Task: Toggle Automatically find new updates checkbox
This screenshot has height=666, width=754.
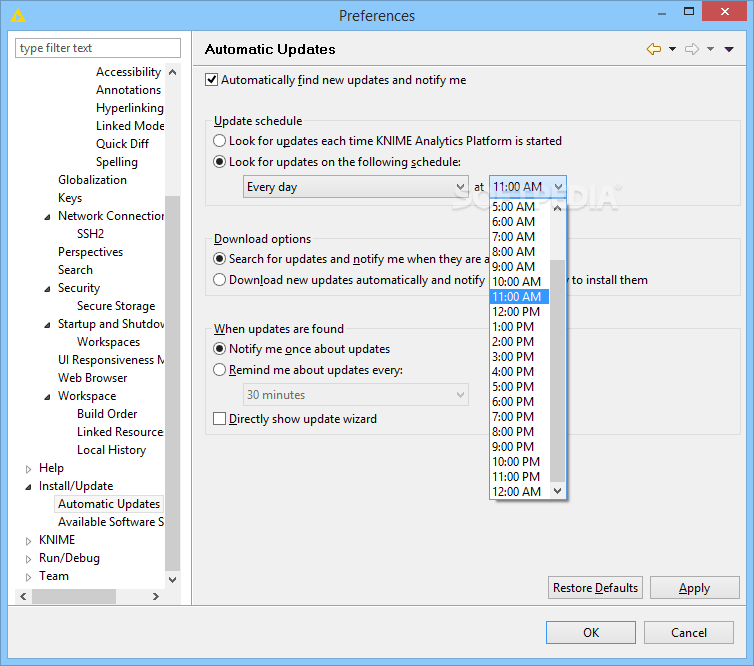Action: [x=212, y=79]
